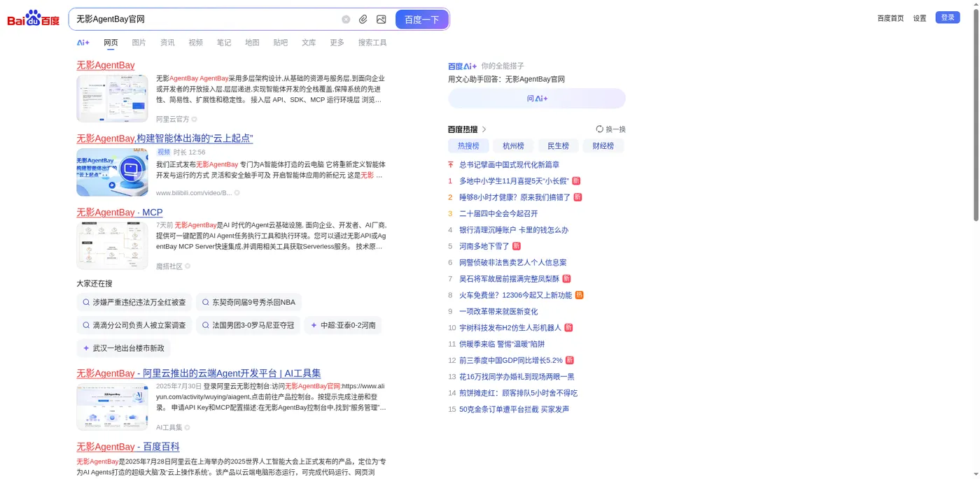Click the paperclip upload file icon
980x479 pixels.
pyautogui.click(x=363, y=20)
